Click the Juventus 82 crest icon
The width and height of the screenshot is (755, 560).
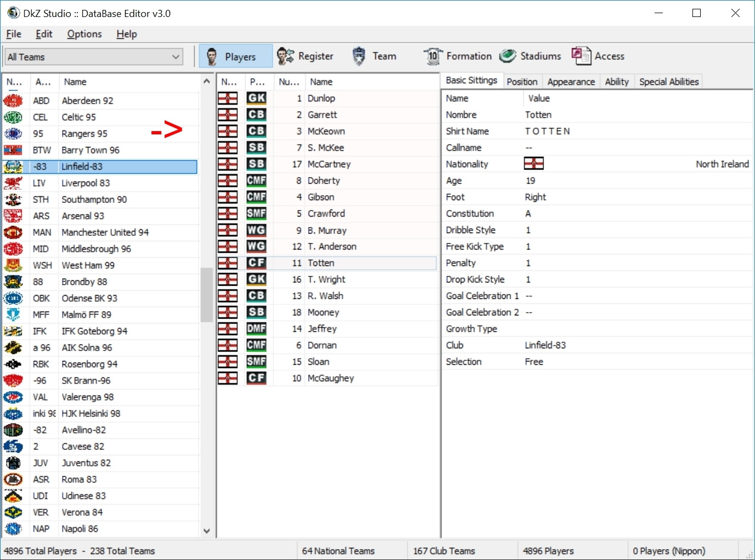click(13, 463)
